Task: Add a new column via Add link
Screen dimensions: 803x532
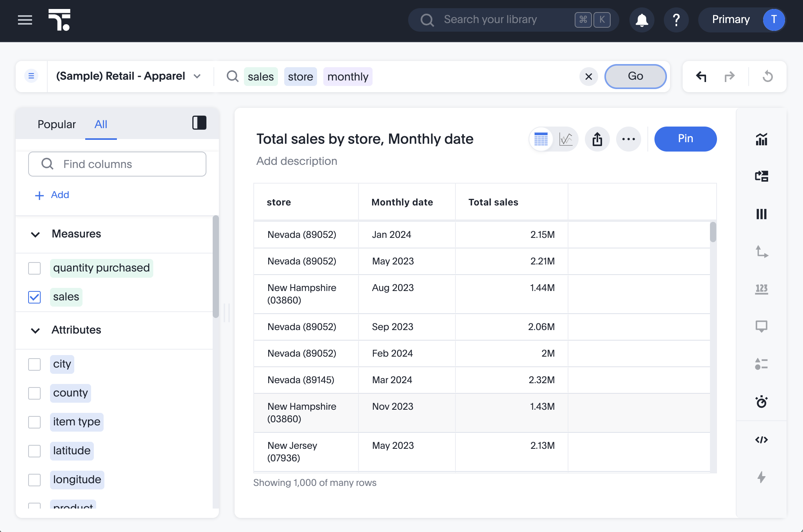Action: pos(52,195)
